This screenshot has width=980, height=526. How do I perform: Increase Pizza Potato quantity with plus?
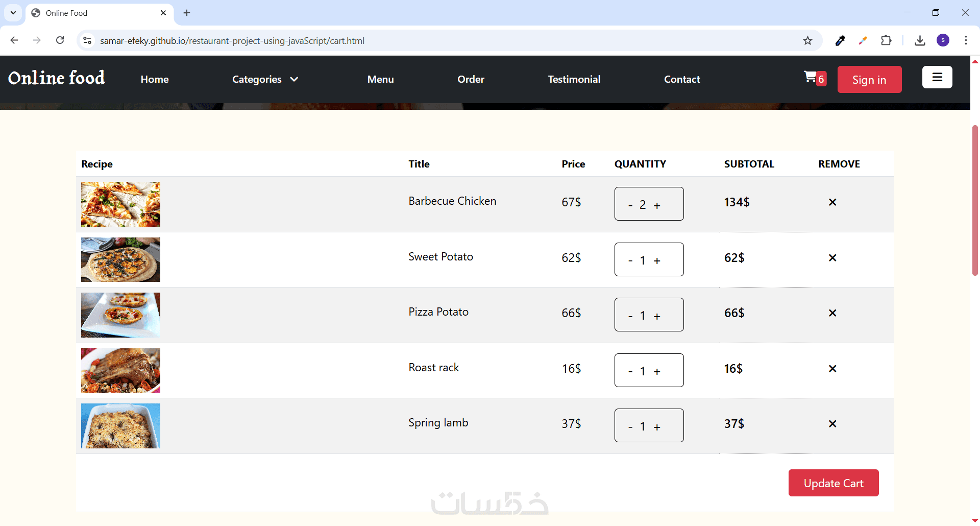click(657, 316)
